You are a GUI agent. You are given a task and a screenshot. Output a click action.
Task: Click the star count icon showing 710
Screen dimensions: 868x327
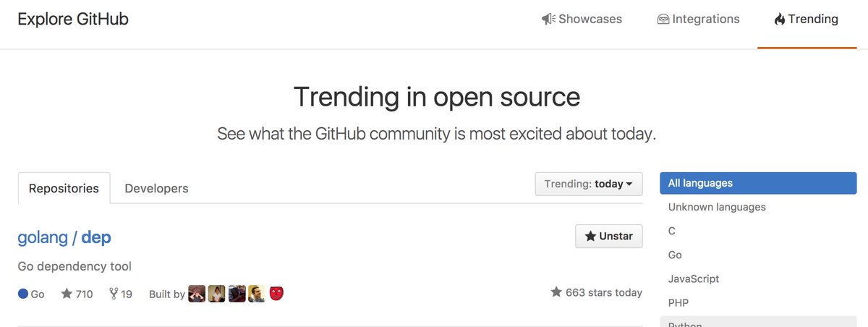pyautogui.click(x=67, y=294)
